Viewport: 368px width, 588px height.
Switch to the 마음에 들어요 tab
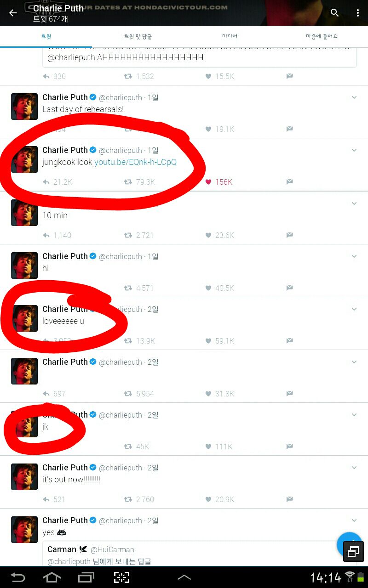pos(322,36)
